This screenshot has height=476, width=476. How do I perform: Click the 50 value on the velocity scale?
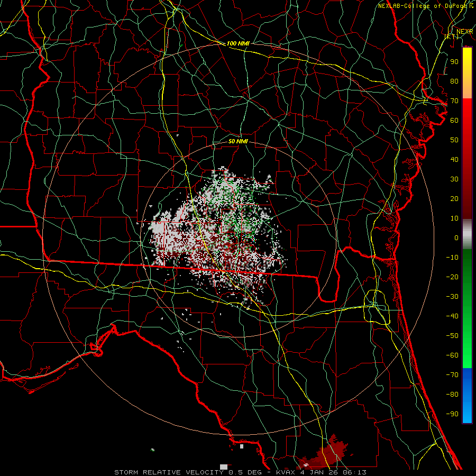point(454,140)
